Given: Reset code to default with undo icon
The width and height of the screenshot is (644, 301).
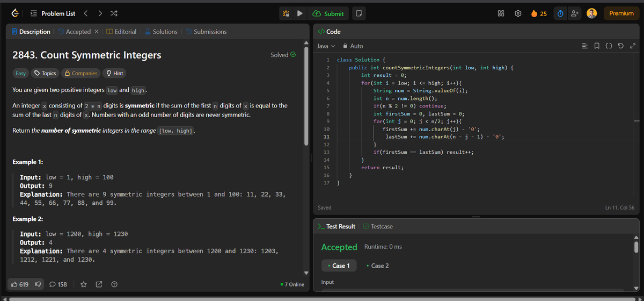Looking at the screenshot, I should [621, 46].
